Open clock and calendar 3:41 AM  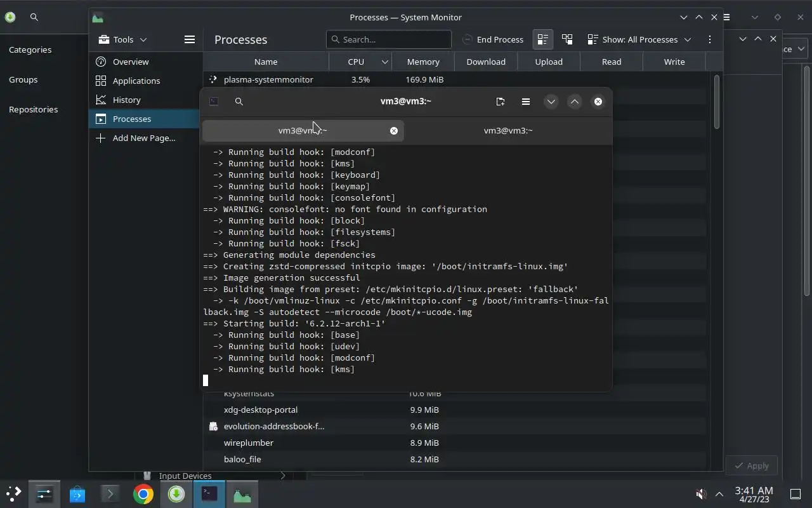click(754, 494)
